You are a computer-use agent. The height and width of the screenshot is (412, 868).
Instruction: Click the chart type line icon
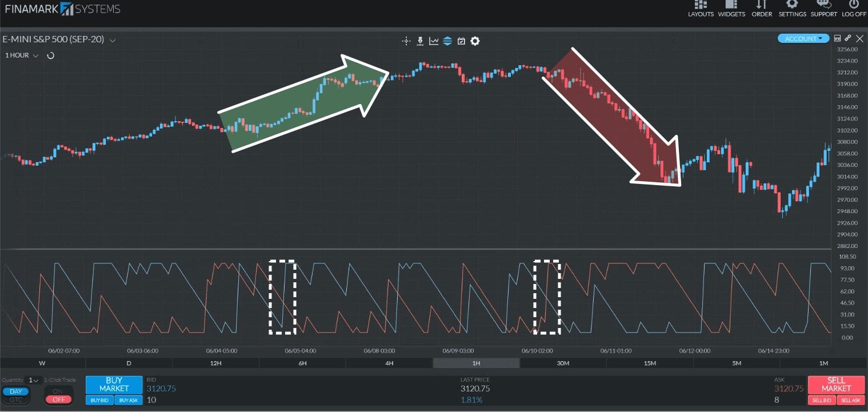(x=434, y=41)
